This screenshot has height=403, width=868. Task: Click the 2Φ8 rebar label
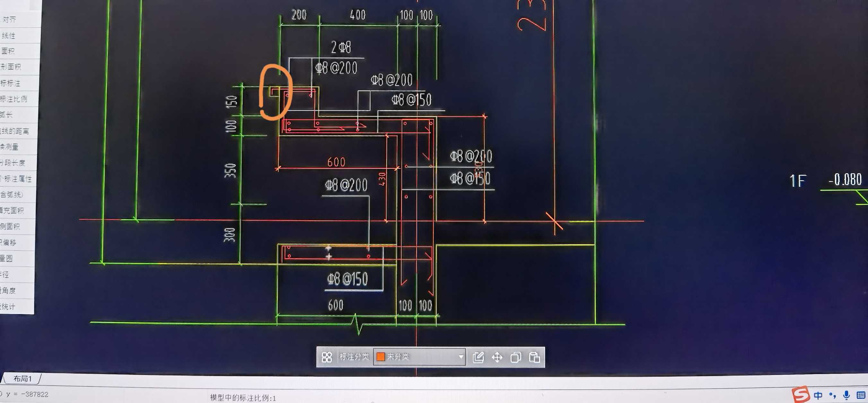tap(341, 47)
